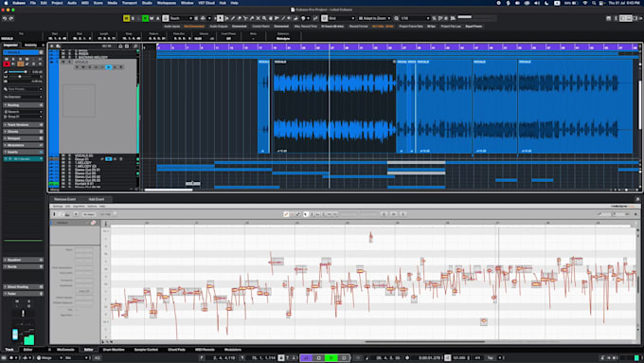The height and width of the screenshot is (363, 644).
Task: Switch to the Visibility tab
Action: [x=30, y=45]
